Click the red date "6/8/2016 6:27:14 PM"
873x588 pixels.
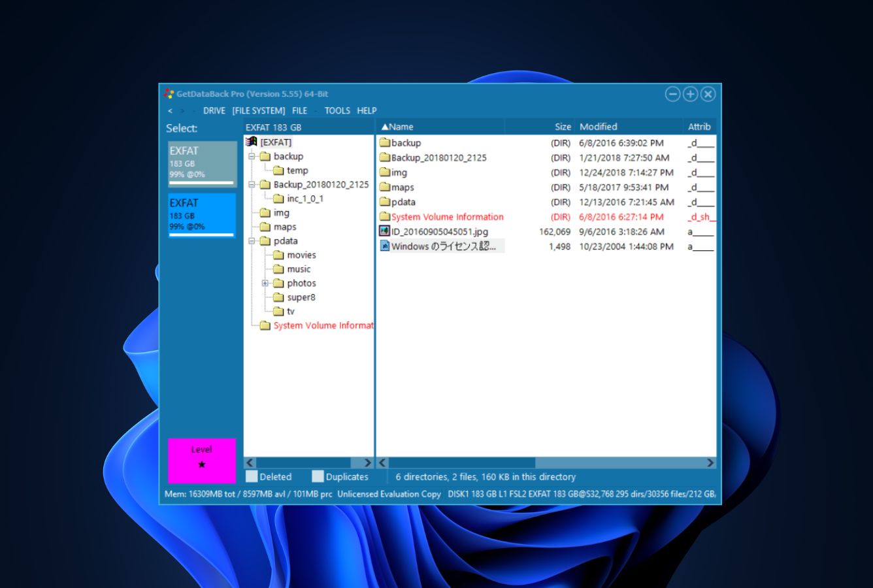point(621,217)
